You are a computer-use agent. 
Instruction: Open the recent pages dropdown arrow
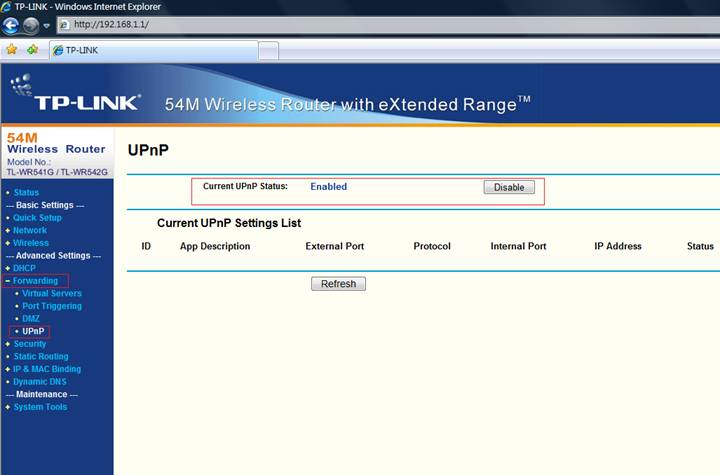(x=46, y=26)
